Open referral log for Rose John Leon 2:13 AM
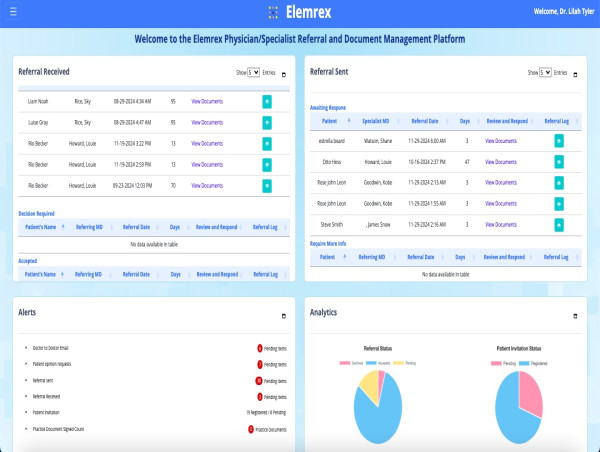 tap(559, 183)
